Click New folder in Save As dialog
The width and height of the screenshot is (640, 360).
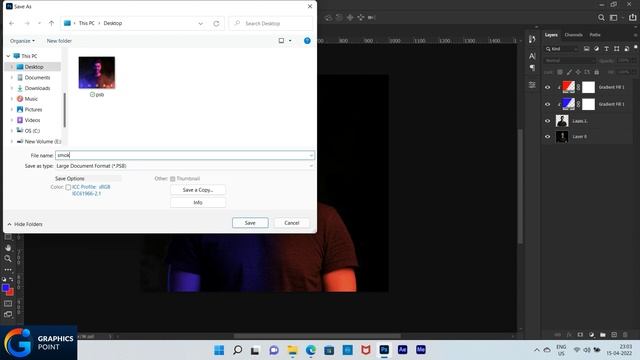pyautogui.click(x=59, y=41)
